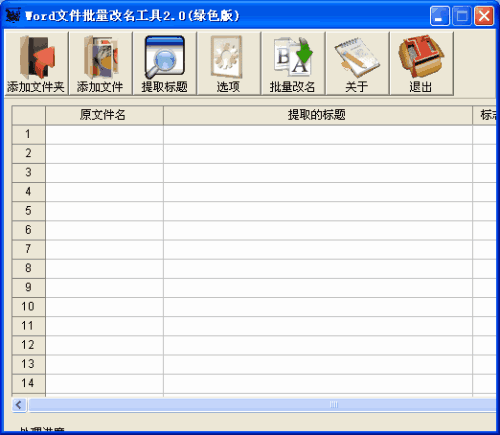Click the app icon in title bar
The width and height of the screenshot is (500, 435).
click(x=13, y=15)
